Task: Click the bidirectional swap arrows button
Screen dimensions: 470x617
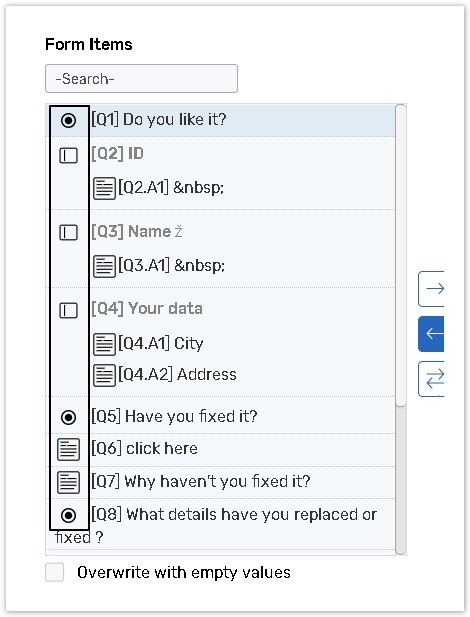Action: [431, 379]
